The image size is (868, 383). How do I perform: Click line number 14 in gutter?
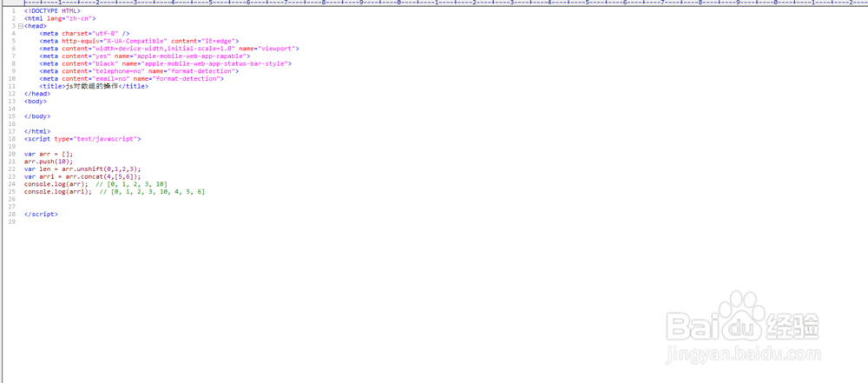coord(12,109)
